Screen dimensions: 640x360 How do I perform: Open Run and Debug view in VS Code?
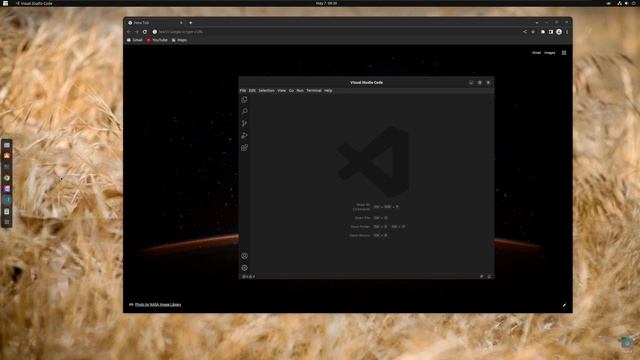[244, 136]
